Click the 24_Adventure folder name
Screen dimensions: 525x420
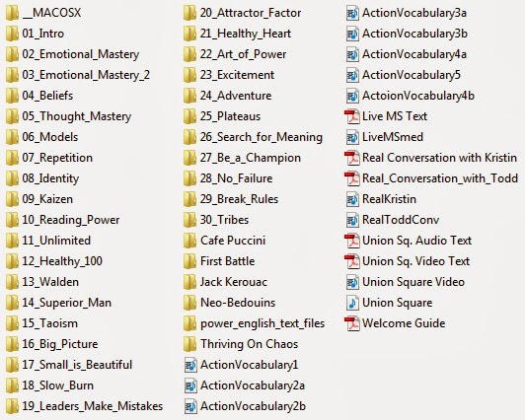point(236,96)
